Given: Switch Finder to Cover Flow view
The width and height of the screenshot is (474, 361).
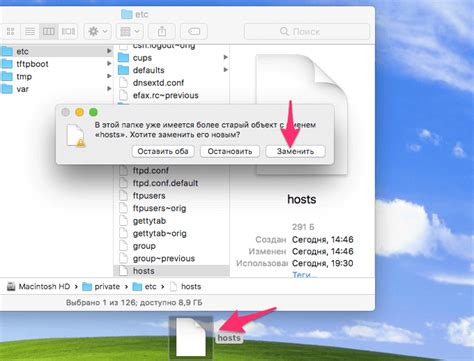Looking at the screenshot, I should tap(68, 31).
